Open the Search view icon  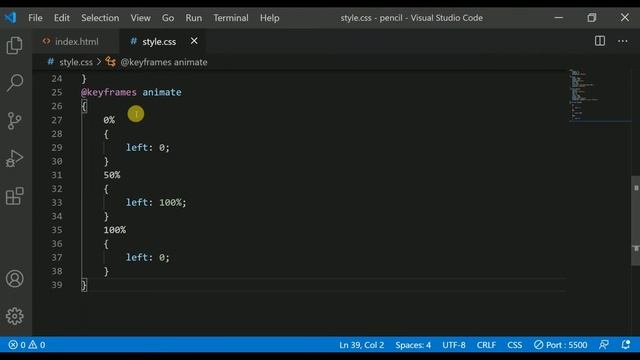(x=15, y=82)
